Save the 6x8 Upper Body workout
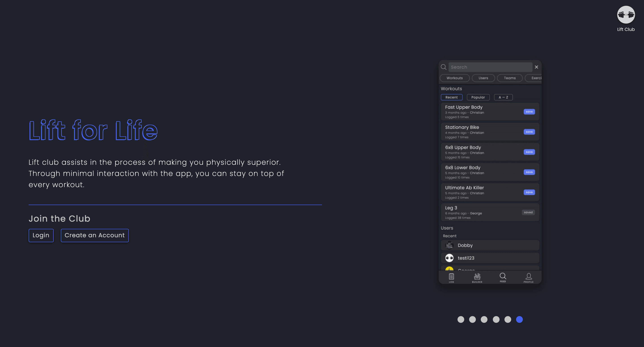Screen dimensions: 644x347 [529, 152]
